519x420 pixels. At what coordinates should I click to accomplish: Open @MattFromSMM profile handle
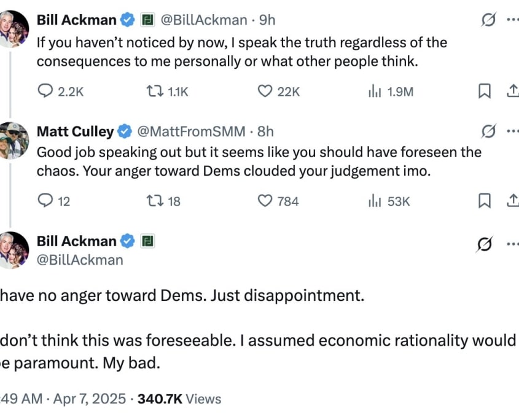(x=191, y=132)
